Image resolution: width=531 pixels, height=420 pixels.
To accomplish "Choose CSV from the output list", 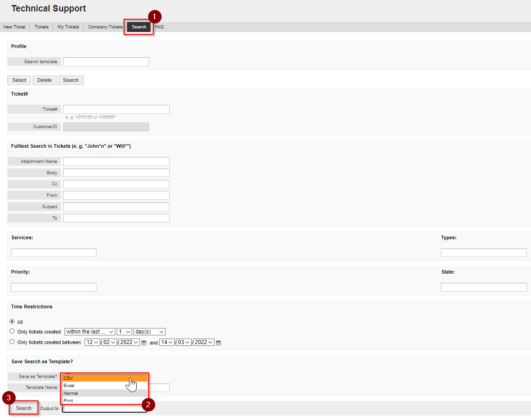I will click(x=104, y=378).
